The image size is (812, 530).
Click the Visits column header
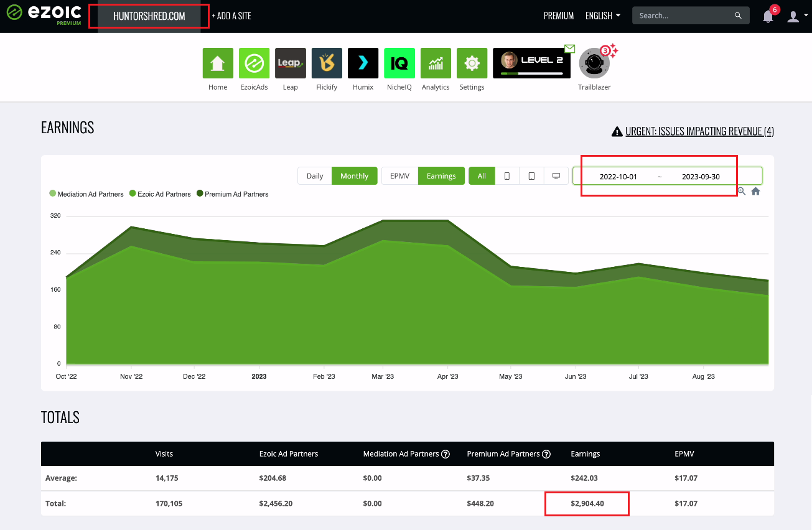[164, 454]
